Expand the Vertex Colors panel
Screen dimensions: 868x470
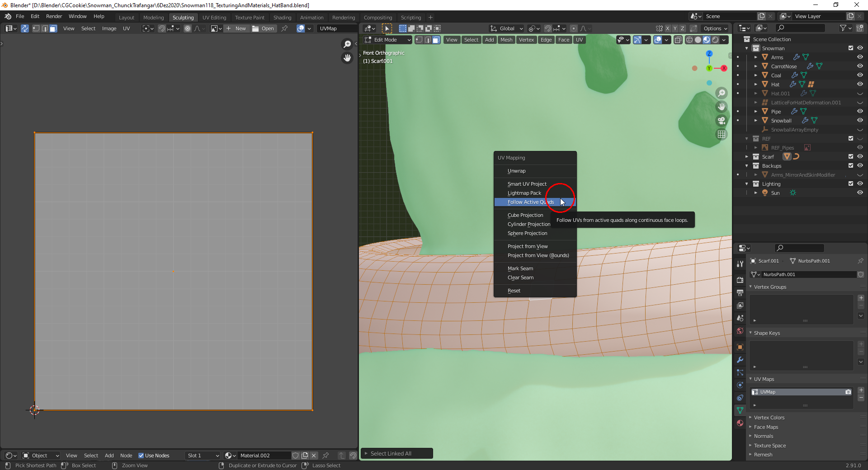769,418
